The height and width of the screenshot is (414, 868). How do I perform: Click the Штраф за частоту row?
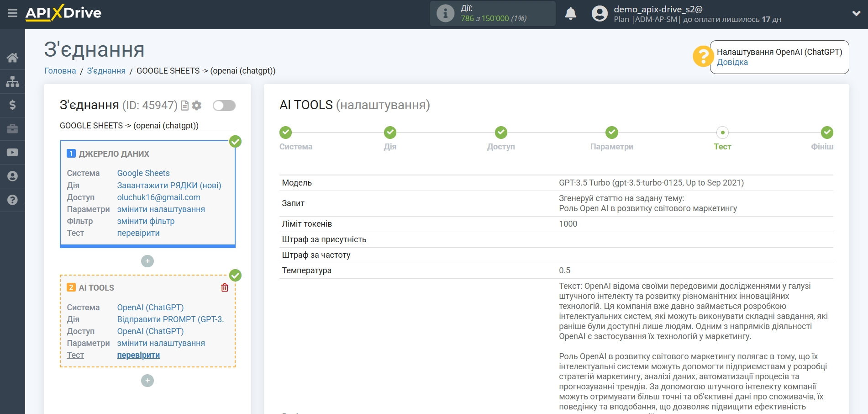coord(556,255)
